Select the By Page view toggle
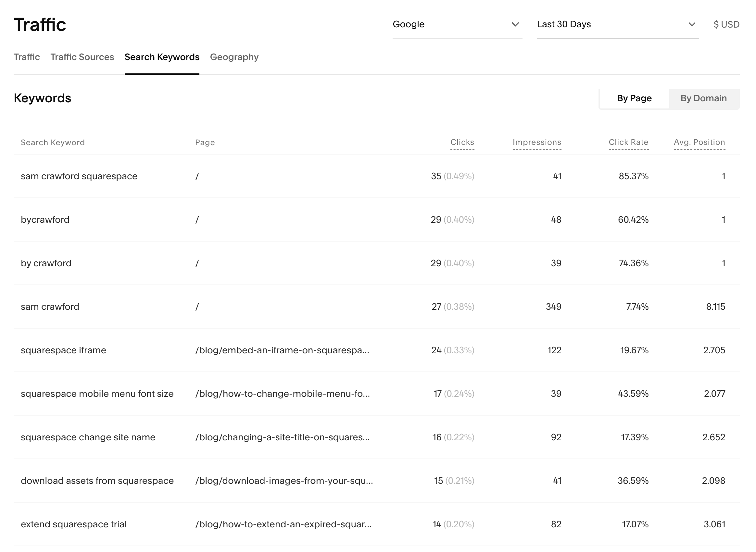The height and width of the screenshot is (552, 756). tap(634, 99)
